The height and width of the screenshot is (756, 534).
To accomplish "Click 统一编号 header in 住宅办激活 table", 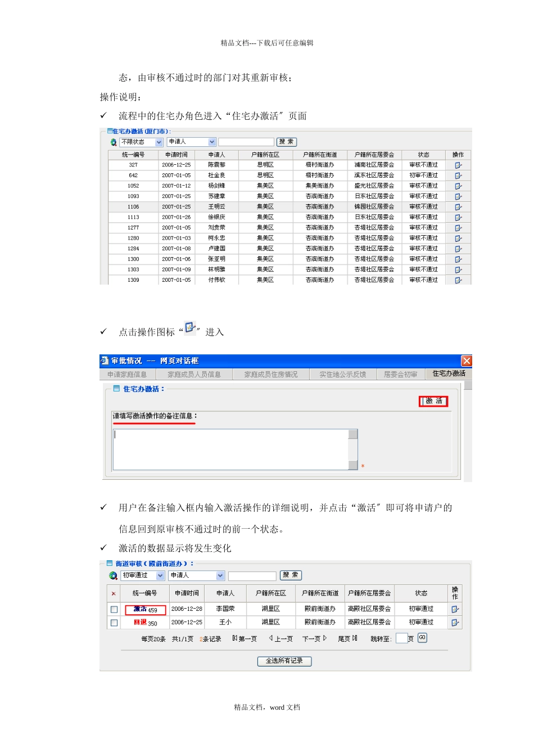I will (x=133, y=155).
